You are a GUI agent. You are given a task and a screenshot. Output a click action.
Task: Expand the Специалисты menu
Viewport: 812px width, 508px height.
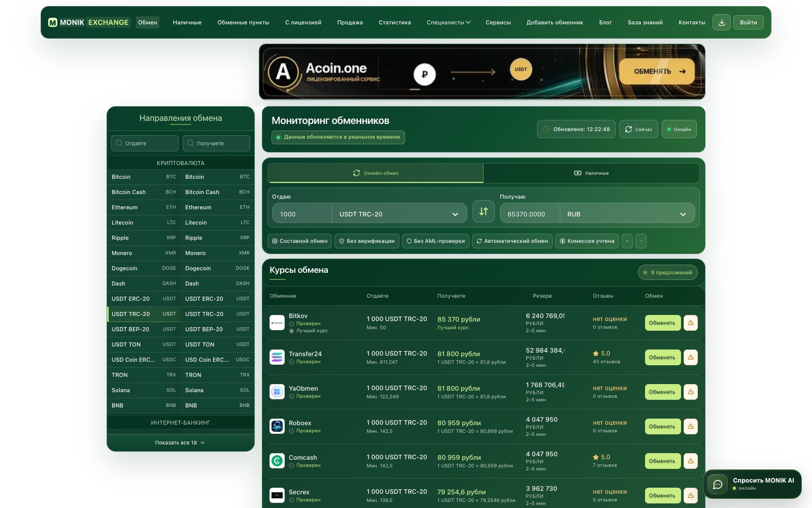coord(449,22)
